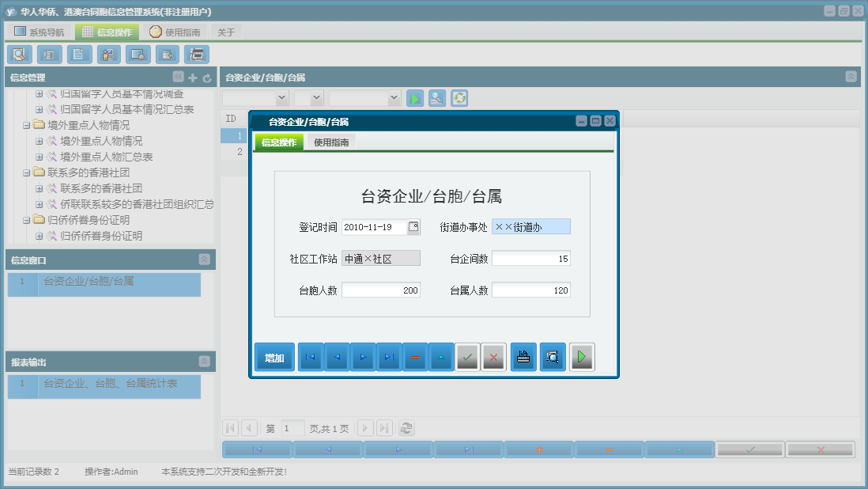
Task: Switch to the 系统导航 main tab
Action: click(x=40, y=32)
